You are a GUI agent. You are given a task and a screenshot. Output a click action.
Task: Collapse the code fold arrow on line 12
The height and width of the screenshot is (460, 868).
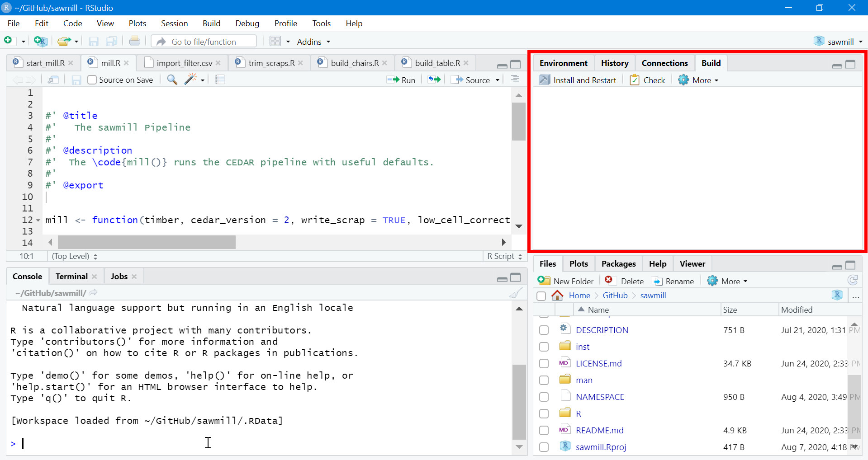pos(38,221)
